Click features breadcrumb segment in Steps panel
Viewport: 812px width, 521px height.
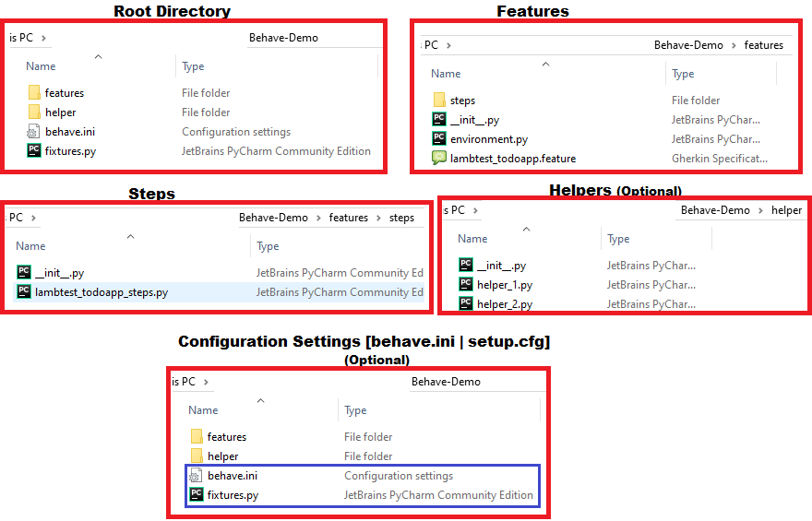pos(349,218)
